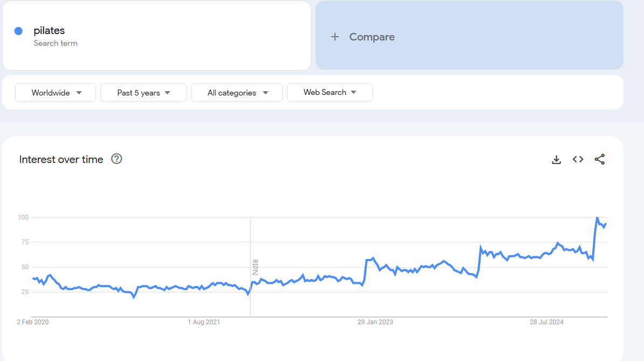The image size is (644, 361).
Task: Click the 28 Jul 2024 axis label
Action: 546,322
